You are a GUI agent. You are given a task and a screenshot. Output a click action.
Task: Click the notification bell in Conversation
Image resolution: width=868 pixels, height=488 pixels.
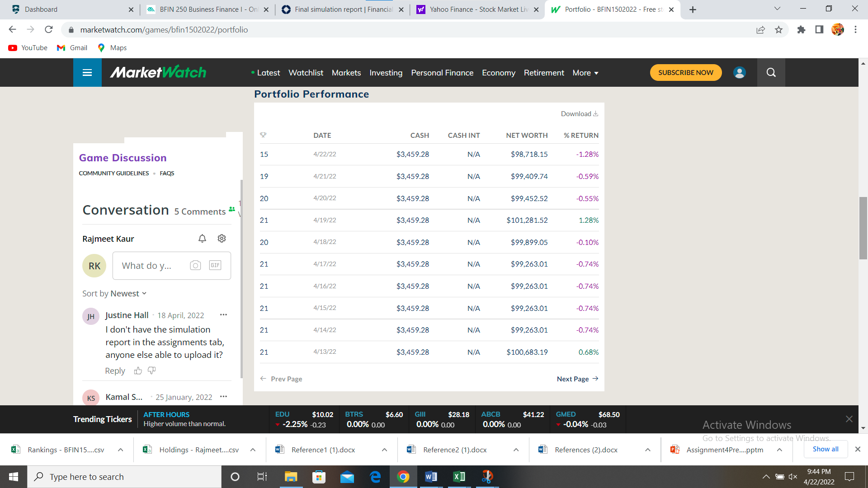tap(202, 239)
